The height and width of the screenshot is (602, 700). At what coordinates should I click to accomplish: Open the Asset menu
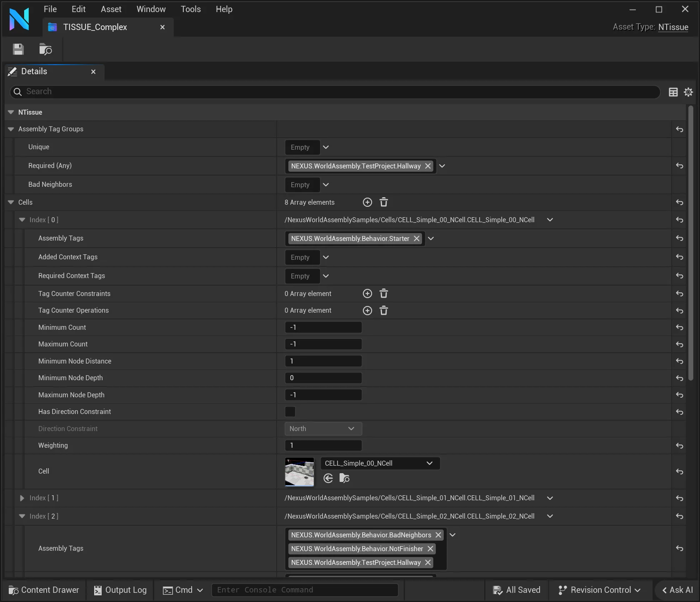point(111,9)
